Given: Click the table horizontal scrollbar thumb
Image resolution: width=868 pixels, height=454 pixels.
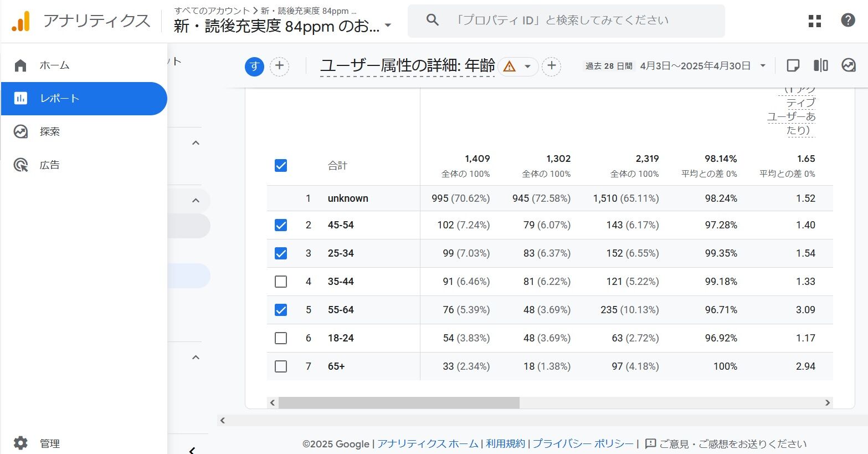Looking at the screenshot, I should pos(399,403).
